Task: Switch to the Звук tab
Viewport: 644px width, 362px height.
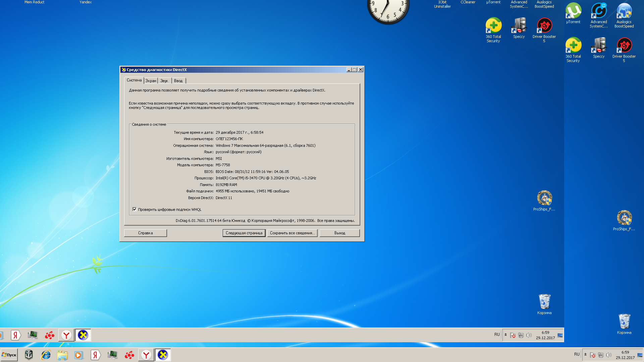Action: 164,81
